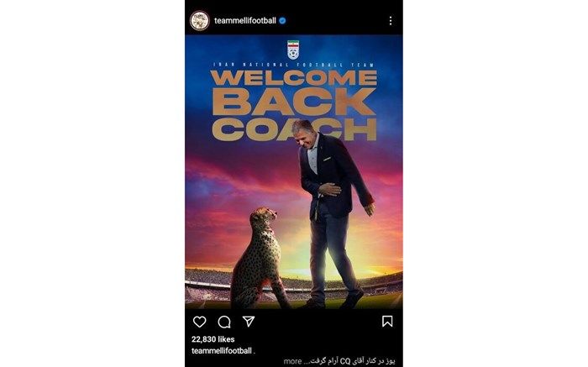Image resolution: width=588 pixels, height=367 pixels.
Task: Click the CQ mention in the caption
Action: tap(344, 361)
